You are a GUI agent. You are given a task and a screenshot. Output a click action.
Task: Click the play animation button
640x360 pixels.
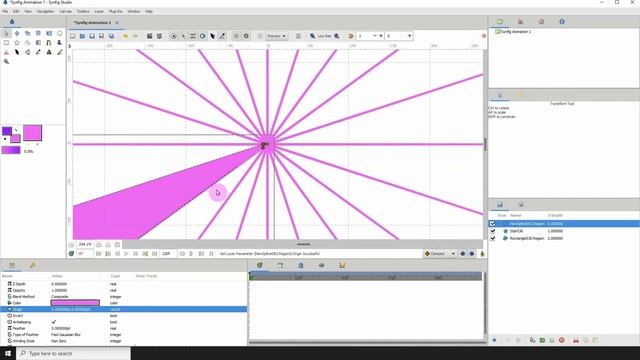[x=127, y=253]
